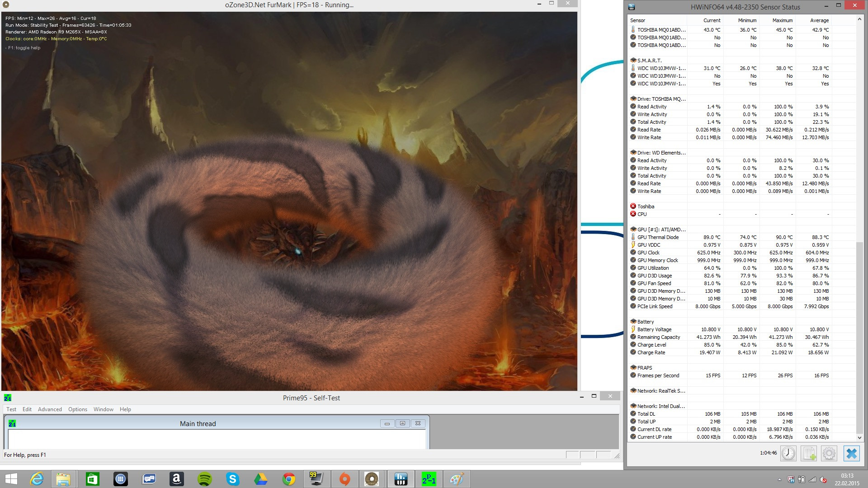Open the Options menu in Prime95
868x488 pixels.
click(x=78, y=409)
